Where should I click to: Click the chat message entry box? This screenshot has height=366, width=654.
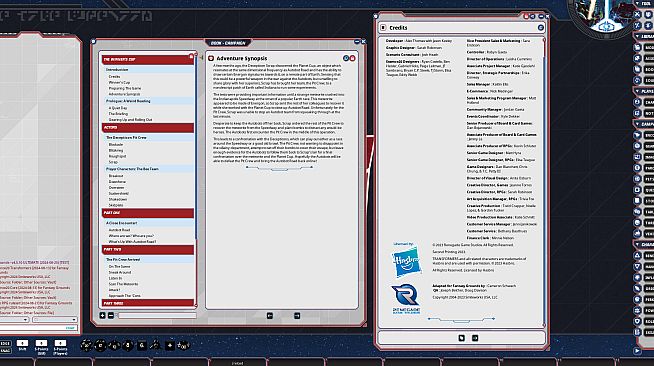[x=39, y=328]
